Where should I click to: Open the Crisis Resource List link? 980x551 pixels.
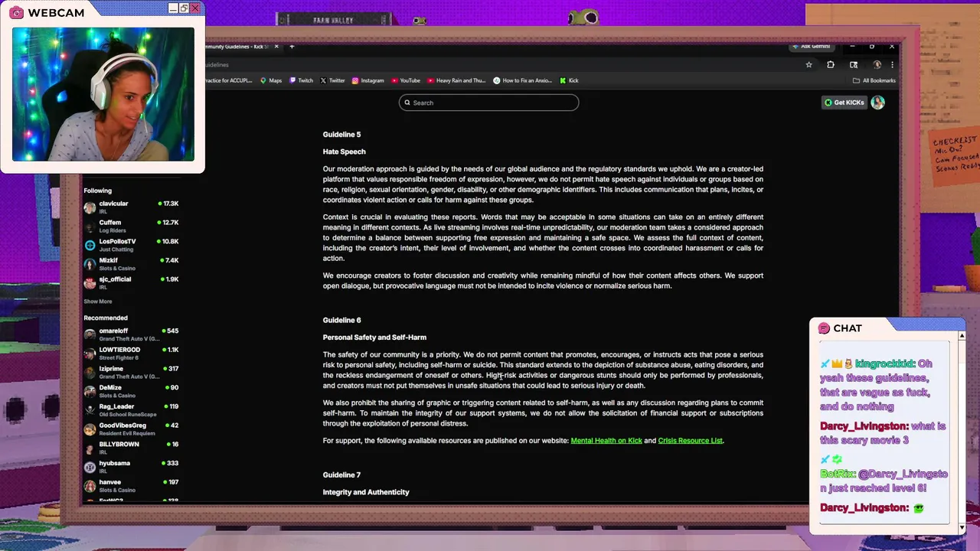[690, 441]
